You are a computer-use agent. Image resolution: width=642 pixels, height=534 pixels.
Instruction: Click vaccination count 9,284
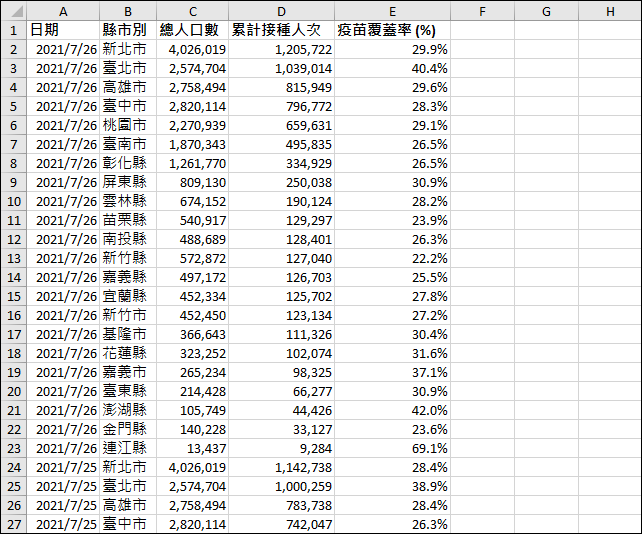(x=281, y=448)
